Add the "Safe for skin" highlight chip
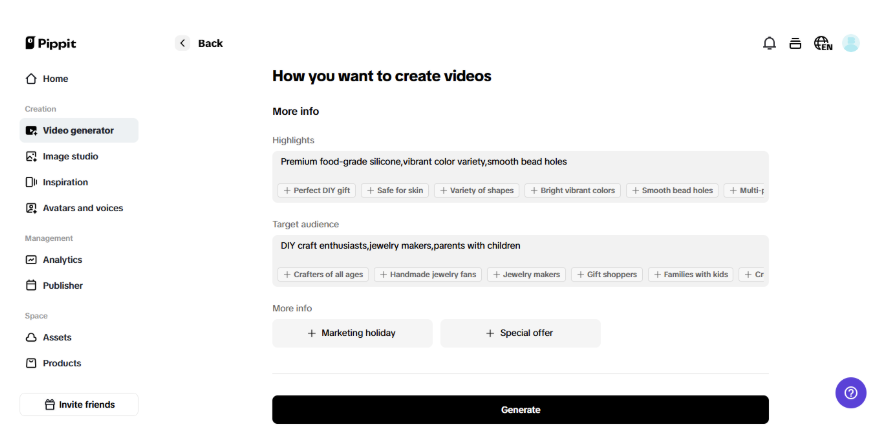Image resolution: width=887 pixels, height=439 pixels. point(395,190)
